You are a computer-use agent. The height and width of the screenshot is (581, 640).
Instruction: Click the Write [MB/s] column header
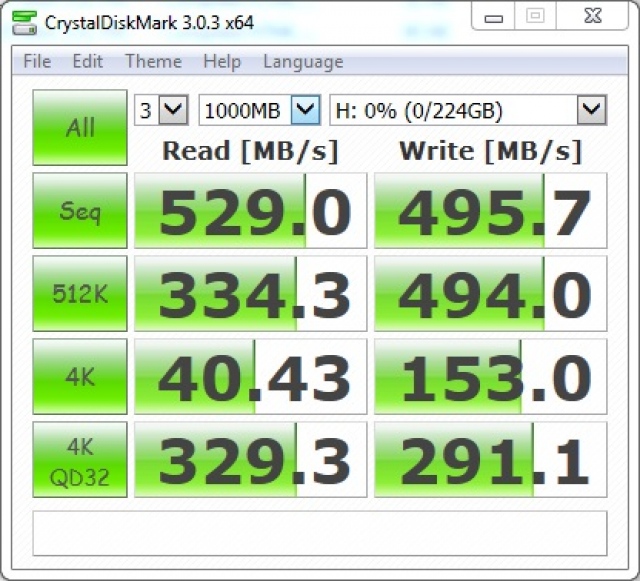pos(490,151)
